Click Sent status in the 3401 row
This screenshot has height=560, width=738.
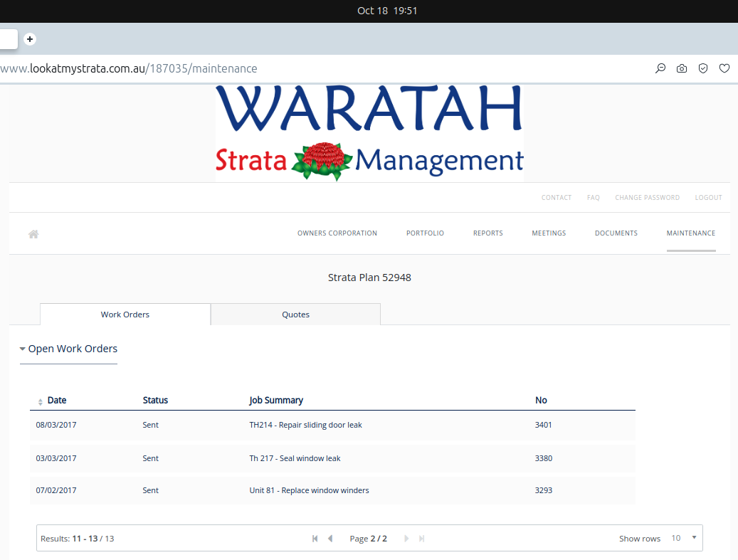(151, 425)
